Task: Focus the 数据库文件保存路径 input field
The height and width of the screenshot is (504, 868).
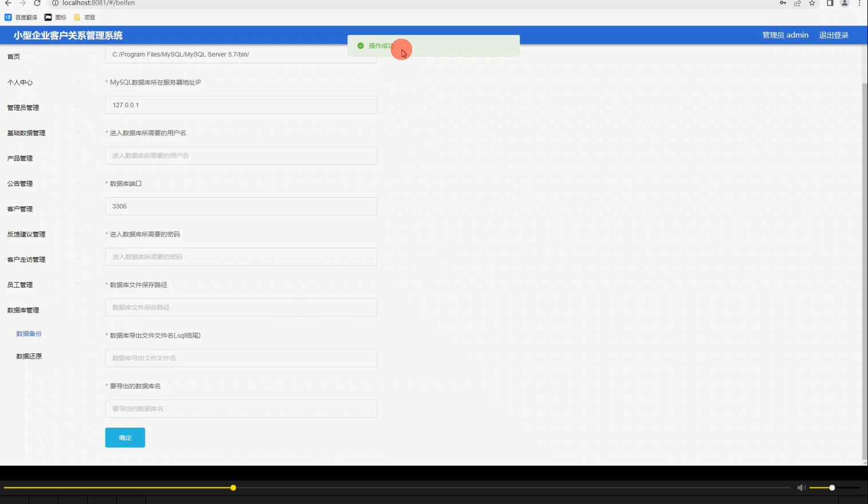Action: tap(241, 308)
